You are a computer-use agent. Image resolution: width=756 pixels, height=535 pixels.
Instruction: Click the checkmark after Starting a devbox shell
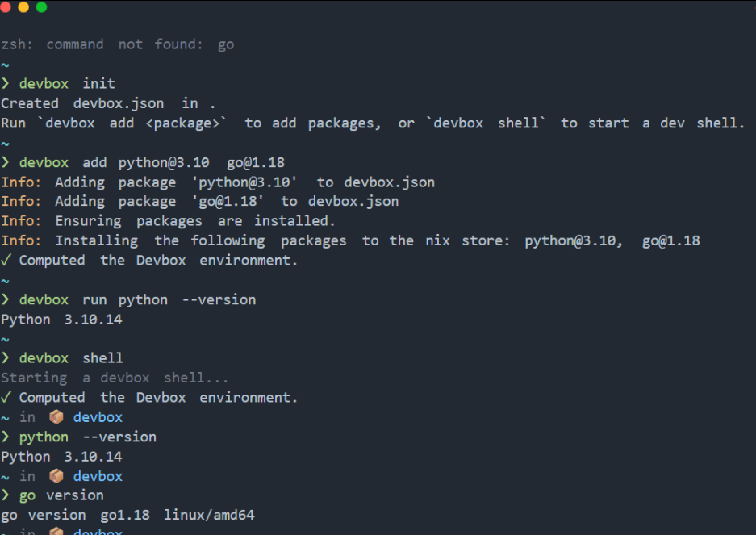[x=6, y=398]
